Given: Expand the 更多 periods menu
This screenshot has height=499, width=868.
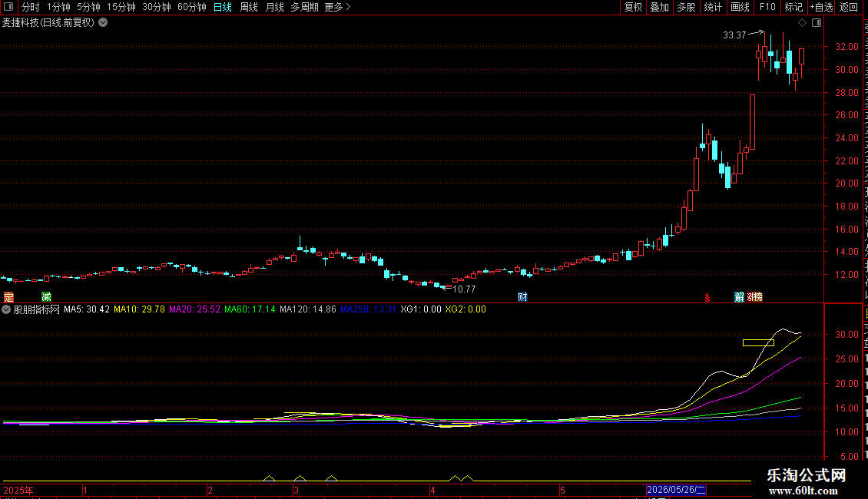Looking at the screenshot, I should 337,7.
